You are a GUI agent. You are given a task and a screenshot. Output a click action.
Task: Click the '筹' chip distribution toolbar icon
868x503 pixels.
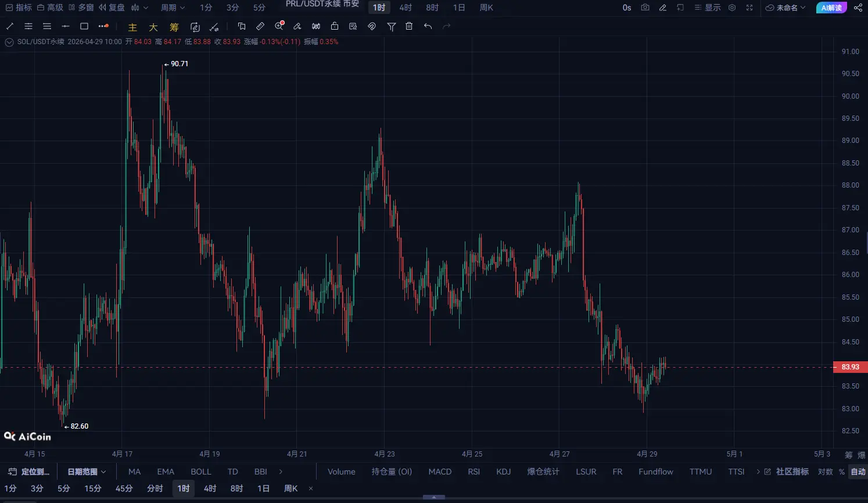tap(174, 27)
